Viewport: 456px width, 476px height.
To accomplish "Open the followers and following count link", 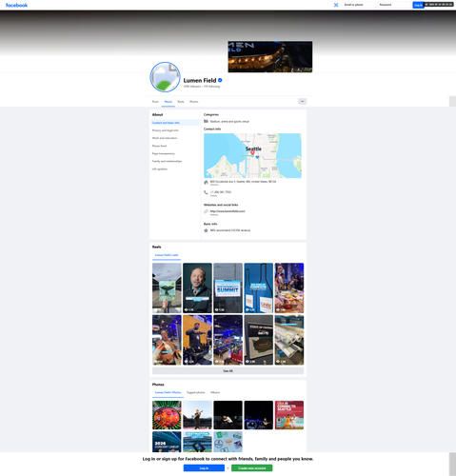I will [x=202, y=87].
